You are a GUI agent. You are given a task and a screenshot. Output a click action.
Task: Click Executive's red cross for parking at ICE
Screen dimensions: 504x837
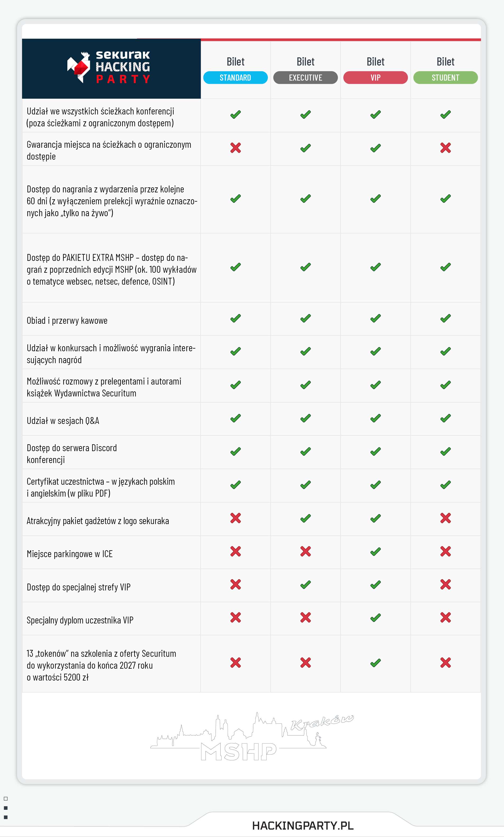305,551
